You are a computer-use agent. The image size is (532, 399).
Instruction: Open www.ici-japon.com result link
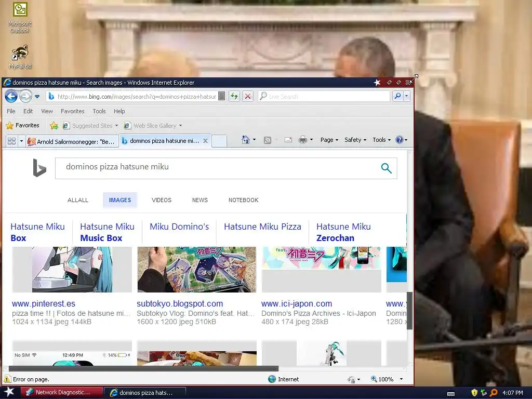pyautogui.click(x=297, y=303)
